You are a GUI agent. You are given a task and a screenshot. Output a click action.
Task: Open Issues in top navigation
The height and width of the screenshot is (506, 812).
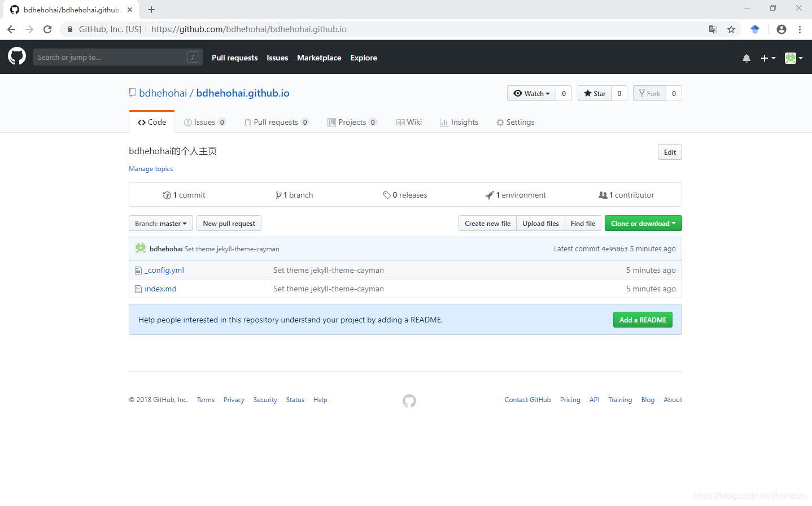(x=277, y=58)
